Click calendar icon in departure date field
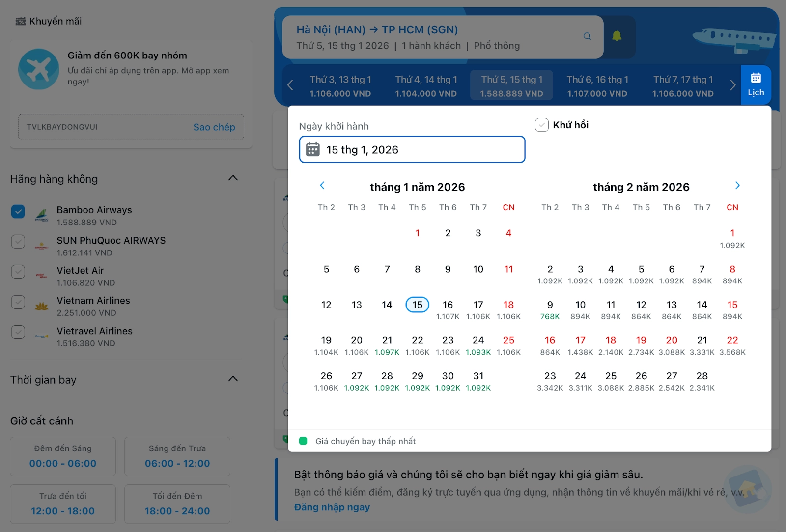The image size is (786, 532). pyautogui.click(x=313, y=149)
